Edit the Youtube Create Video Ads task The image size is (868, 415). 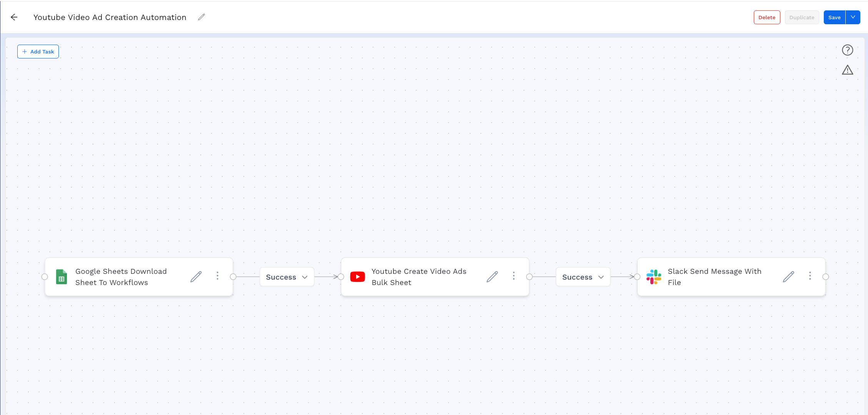(492, 277)
